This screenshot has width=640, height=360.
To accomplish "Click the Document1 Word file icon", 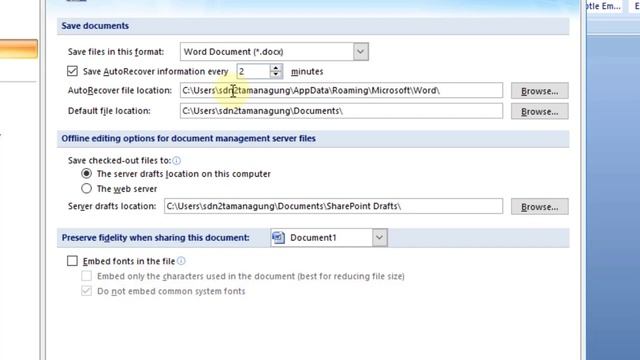I will point(278,238).
